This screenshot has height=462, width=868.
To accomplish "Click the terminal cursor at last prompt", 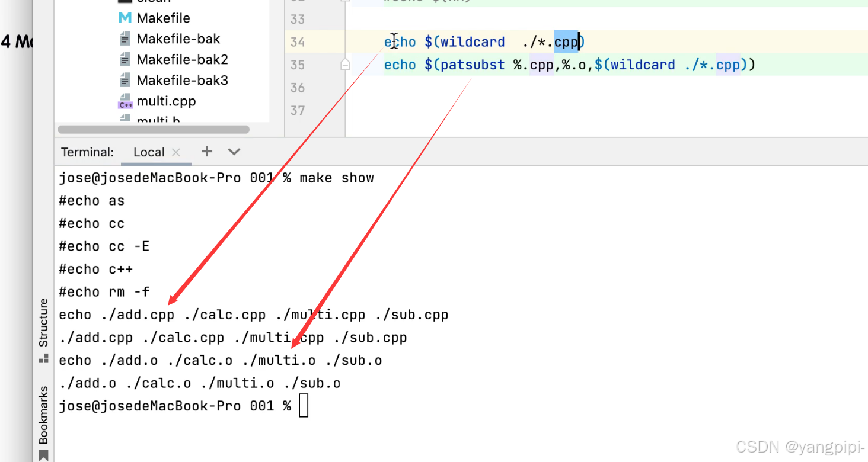I will (x=304, y=406).
